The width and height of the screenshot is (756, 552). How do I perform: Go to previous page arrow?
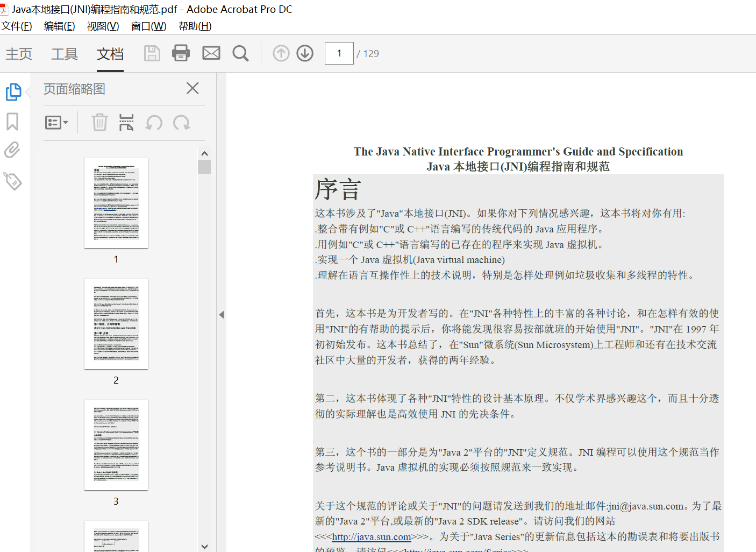click(281, 53)
